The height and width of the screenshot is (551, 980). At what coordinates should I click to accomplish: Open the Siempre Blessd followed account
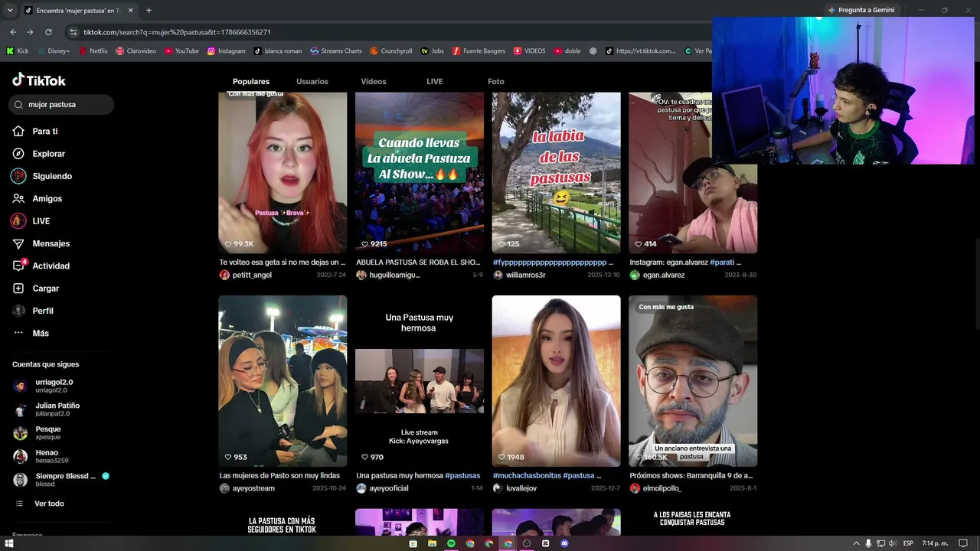coord(61,480)
